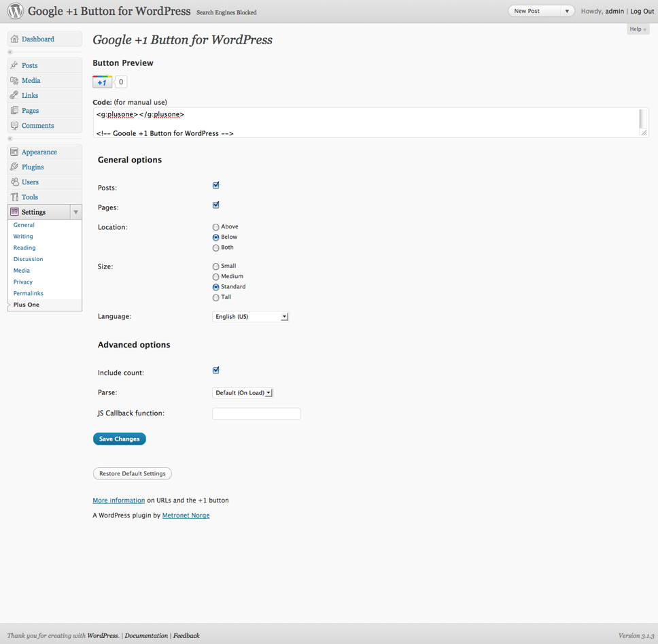Click the Comments speech bubble icon

point(14,126)
